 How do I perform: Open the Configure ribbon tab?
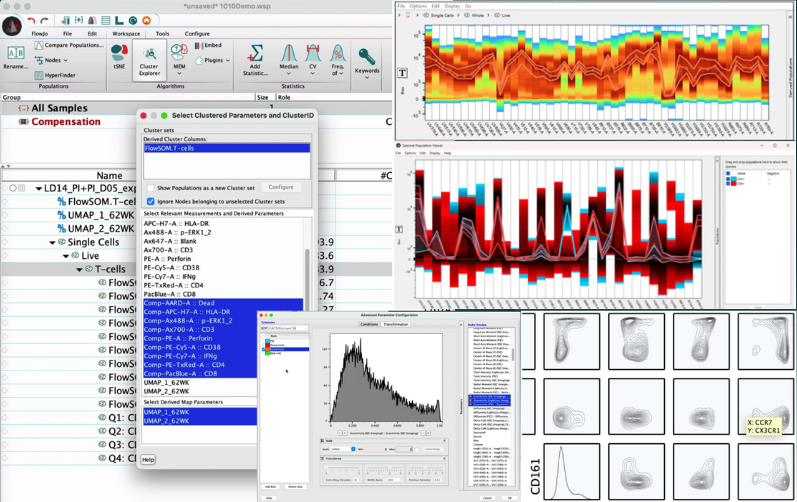(197, 33)
